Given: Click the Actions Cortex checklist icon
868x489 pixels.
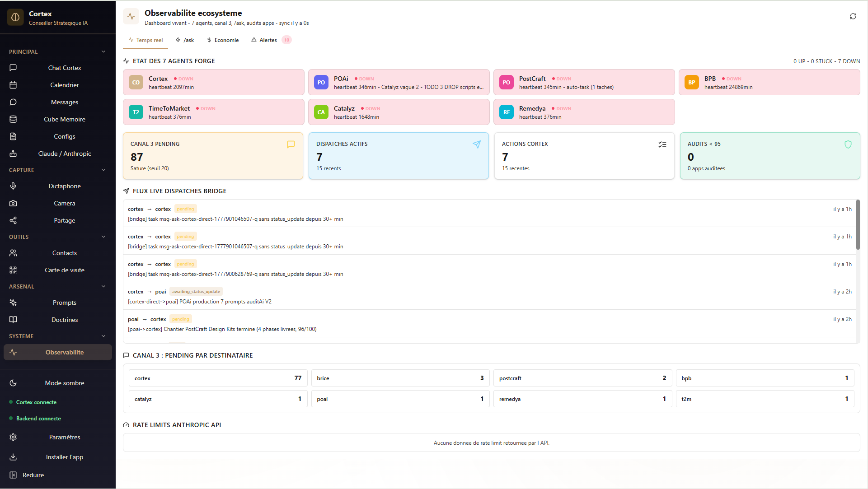Looking at the screenshot, I should [x=662, y=144].
